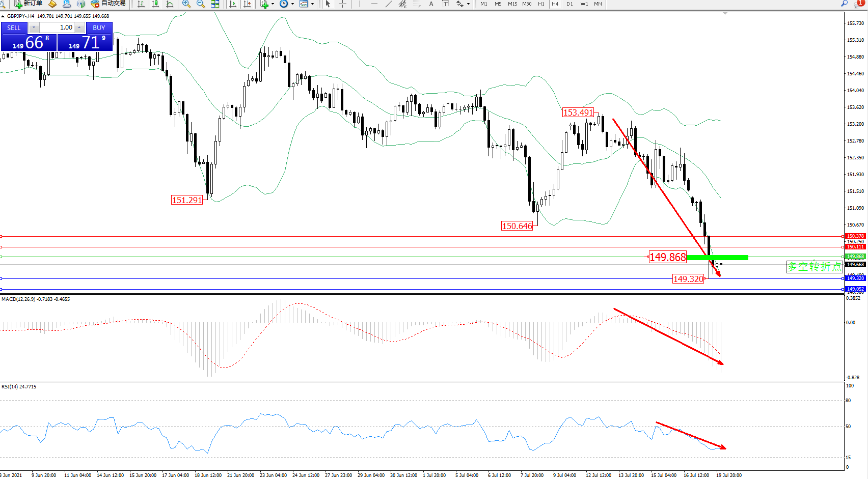Switch chart to candlestick mode

click(155, 4)
